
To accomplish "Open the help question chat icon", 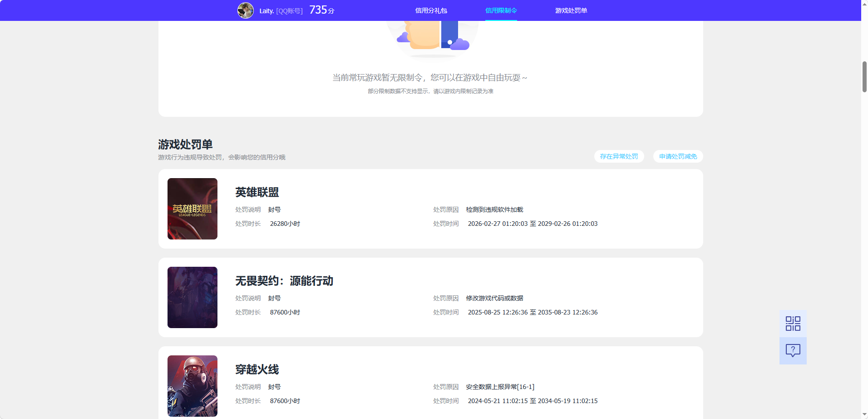I will (793, 350).
